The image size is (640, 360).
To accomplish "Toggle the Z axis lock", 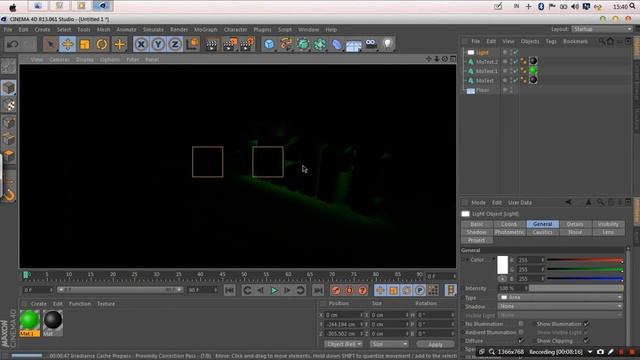I will click(x=175, y=44).
